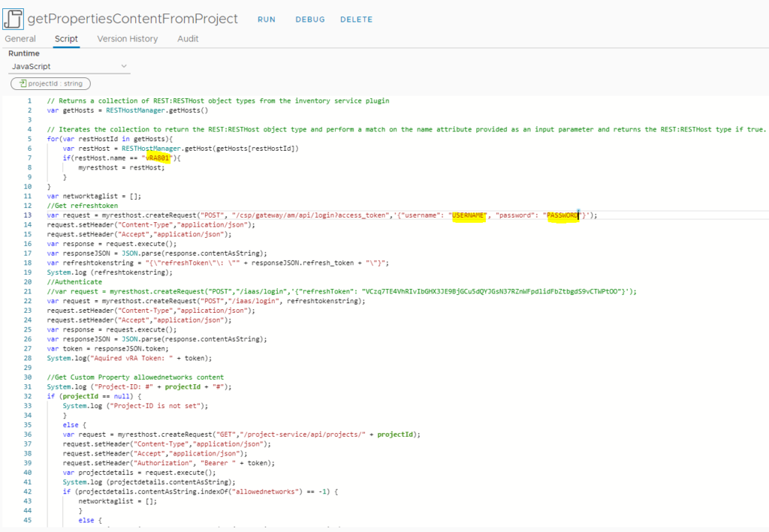
Task: Click the action scroll icon beside the title
Action: click(x=12, y=17)
